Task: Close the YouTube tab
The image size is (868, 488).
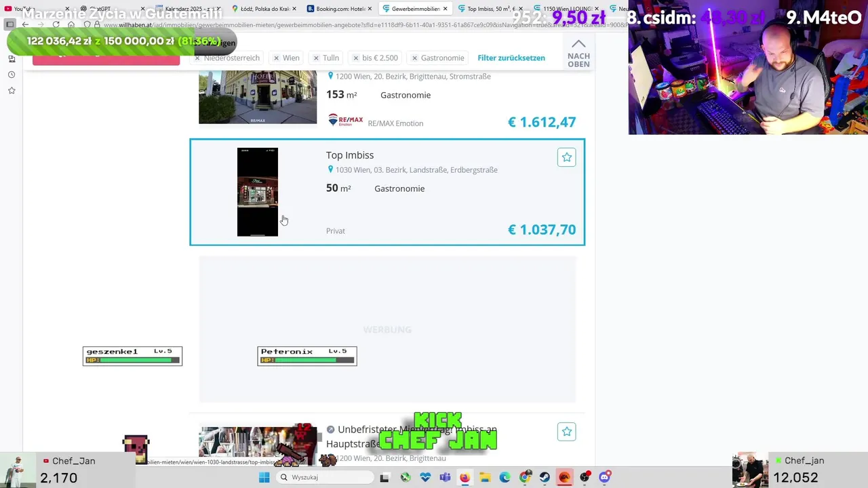Action: pos(67,9)
